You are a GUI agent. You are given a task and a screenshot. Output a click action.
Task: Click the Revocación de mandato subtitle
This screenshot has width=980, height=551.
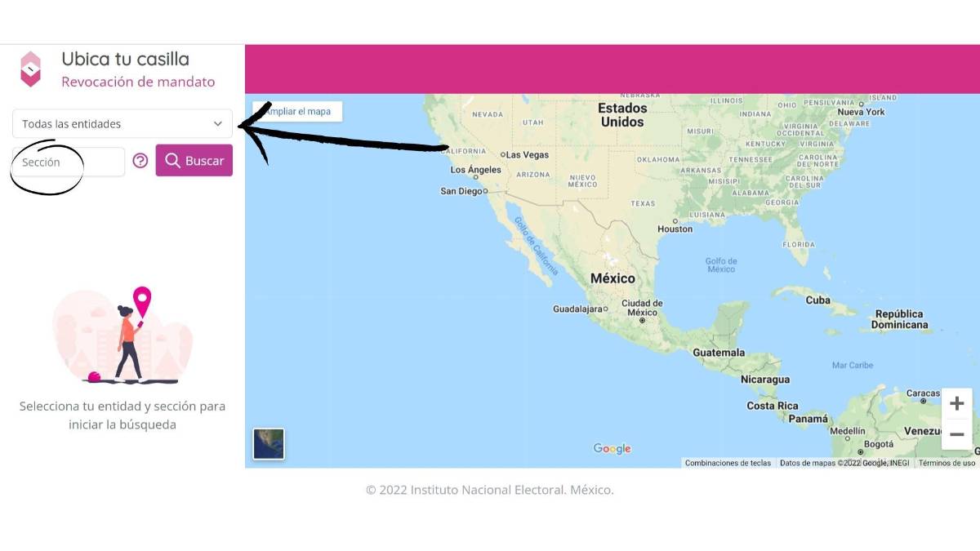click(x=138, y=82)
